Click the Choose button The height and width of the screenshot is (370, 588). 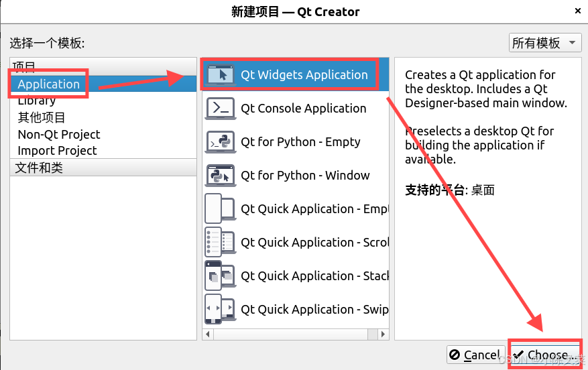point(544,355)
